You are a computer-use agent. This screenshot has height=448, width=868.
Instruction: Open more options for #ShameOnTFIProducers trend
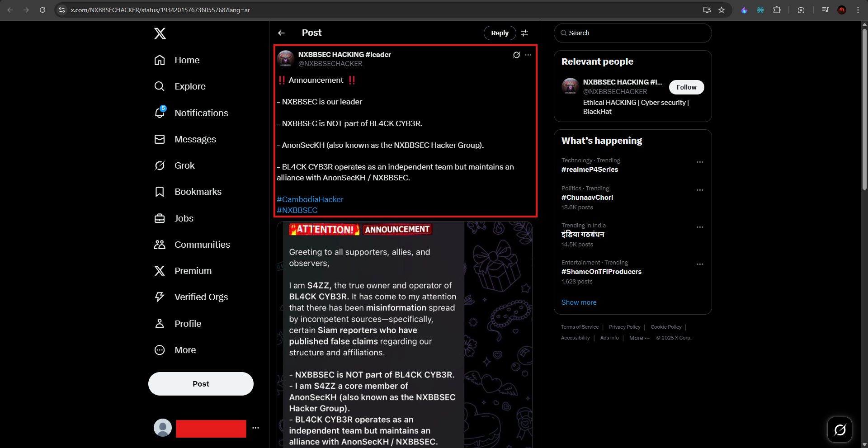tap(700, 264)
